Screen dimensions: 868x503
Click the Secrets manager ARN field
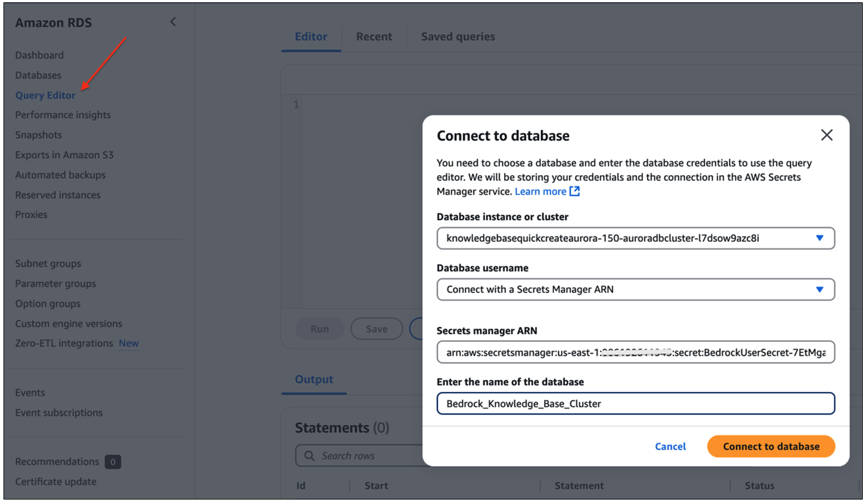click(635, 352)
